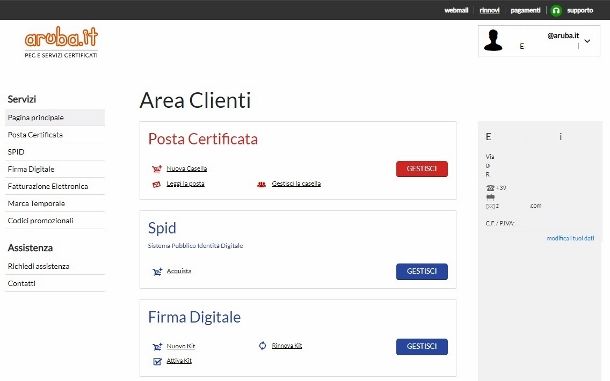Viewport: 610px width, 381px height.
Task: Open the Rinnova Kit link
Action: [287, 345]
